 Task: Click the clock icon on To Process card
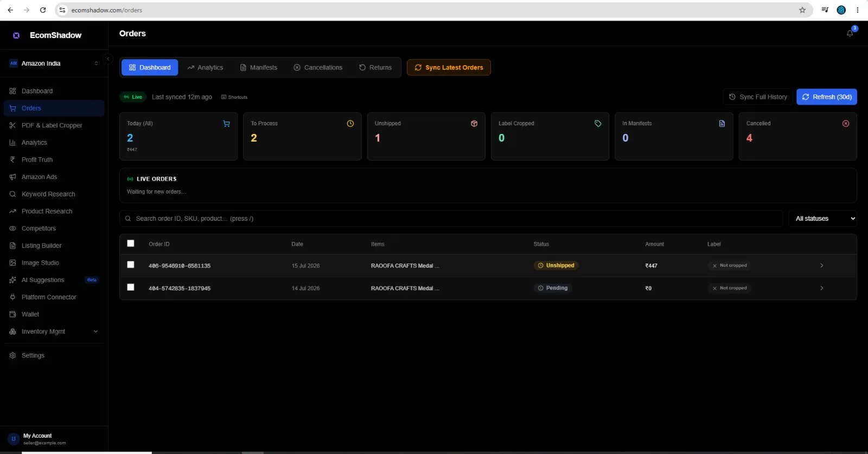pos(350,124)
